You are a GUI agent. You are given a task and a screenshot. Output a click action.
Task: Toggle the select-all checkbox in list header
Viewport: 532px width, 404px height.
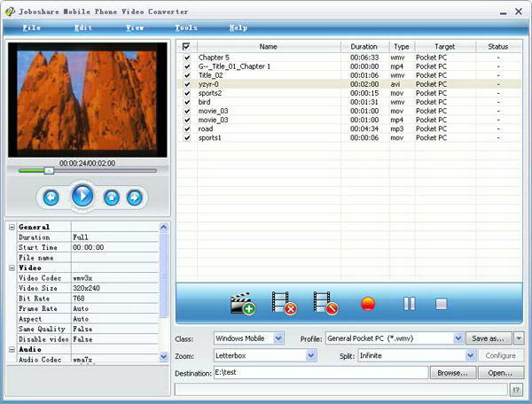(186, 46)
